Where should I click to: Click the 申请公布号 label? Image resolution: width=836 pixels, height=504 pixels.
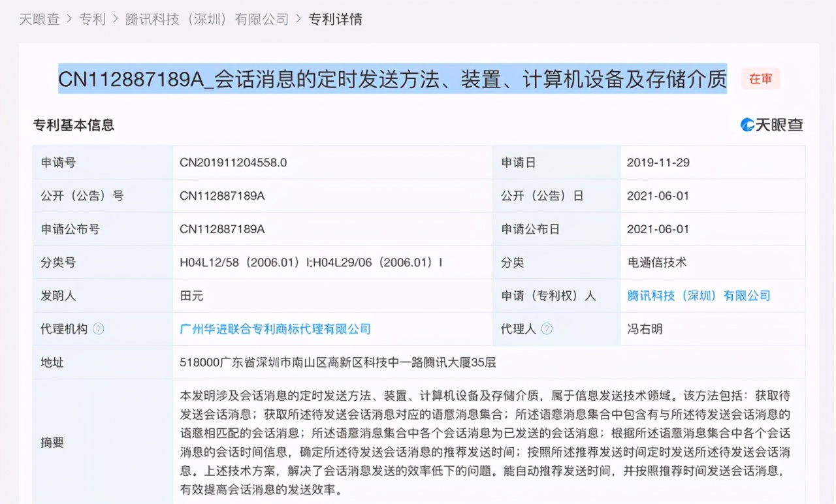click(70, 229)
